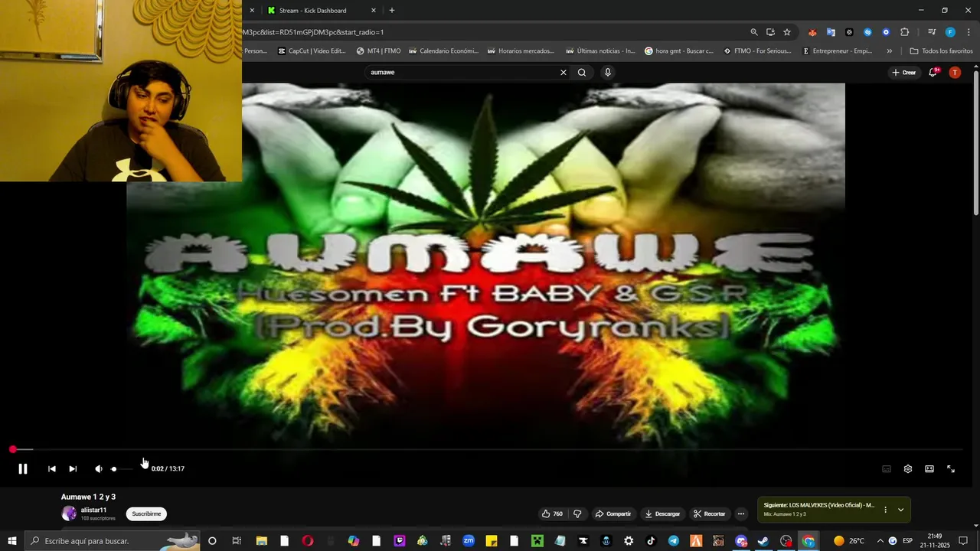The height and width of the screenshot is (551, 980).
Task: Switch to theater mode view
Action: point(929,469)
